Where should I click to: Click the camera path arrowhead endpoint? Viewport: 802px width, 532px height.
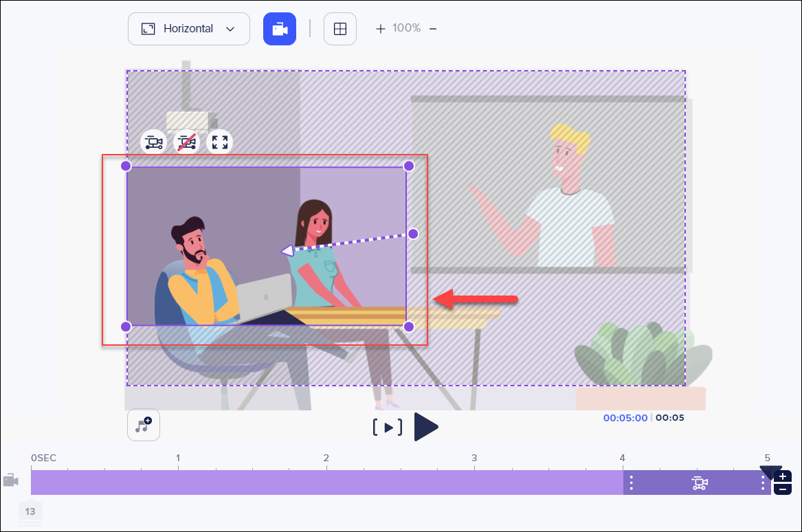point(287,251)
